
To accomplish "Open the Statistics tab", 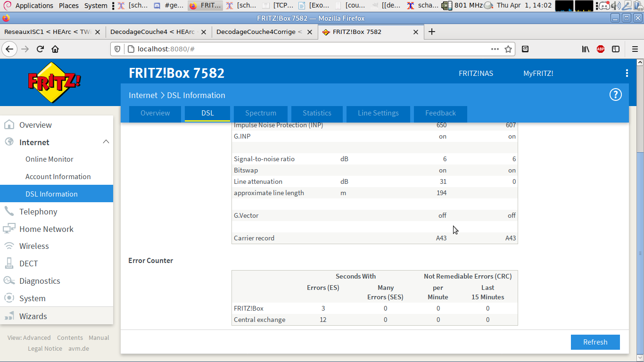I will (x=317, y=113).
